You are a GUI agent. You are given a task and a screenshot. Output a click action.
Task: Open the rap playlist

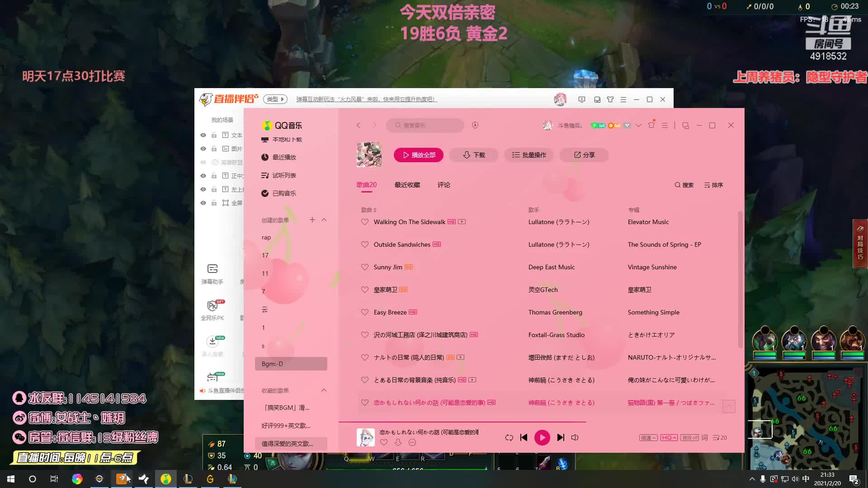266,238
